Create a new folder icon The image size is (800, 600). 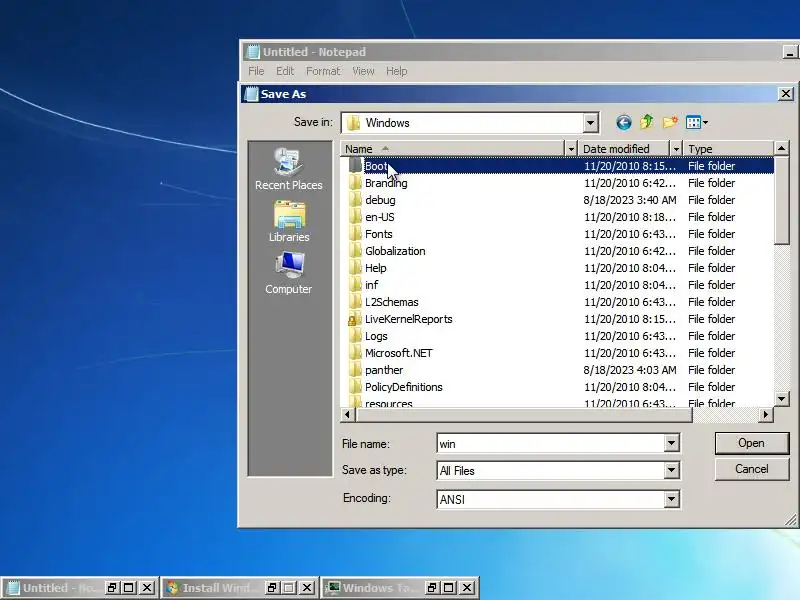pos(670,122)
